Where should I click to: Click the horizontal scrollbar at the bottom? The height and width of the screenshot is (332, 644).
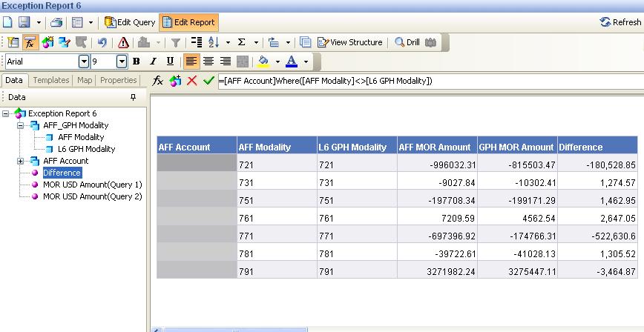coord(235,330)
